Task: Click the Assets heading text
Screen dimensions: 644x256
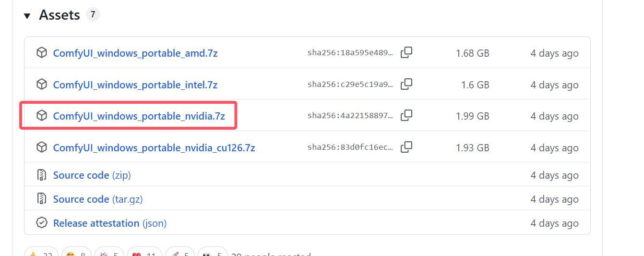Action: (x=60, y=15)
